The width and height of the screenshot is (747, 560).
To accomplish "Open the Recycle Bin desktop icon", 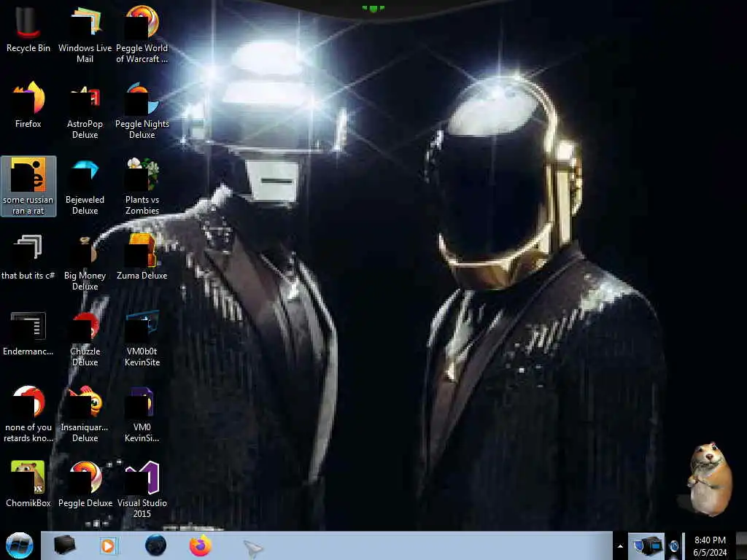I will pos(28,29).
